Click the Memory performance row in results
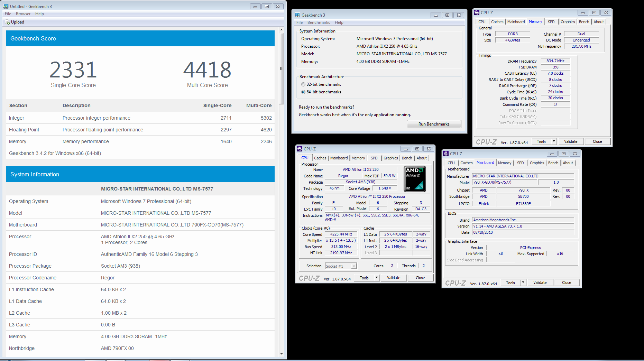Viewport: 644px width, 361px height. click(x=140, y=141)
